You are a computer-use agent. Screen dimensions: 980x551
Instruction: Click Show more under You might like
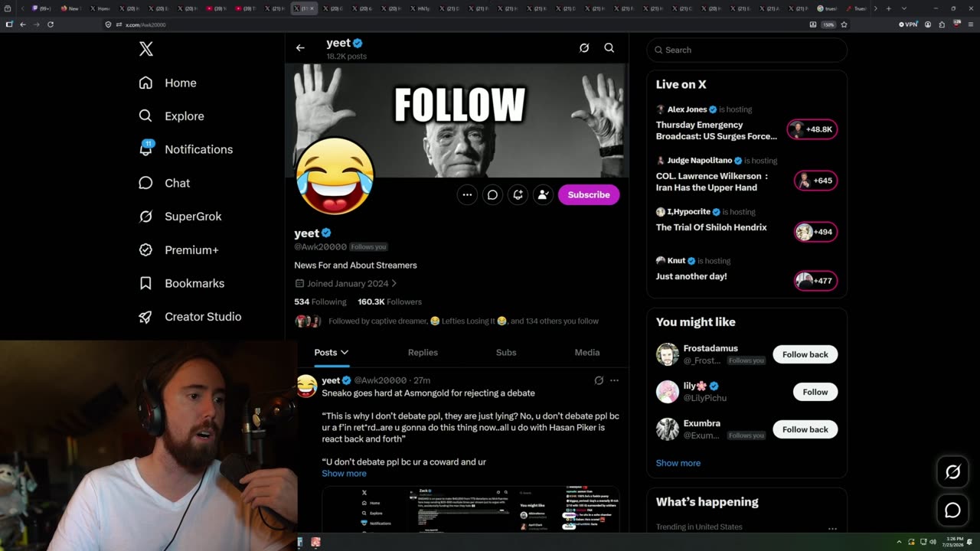click(678, 463)
